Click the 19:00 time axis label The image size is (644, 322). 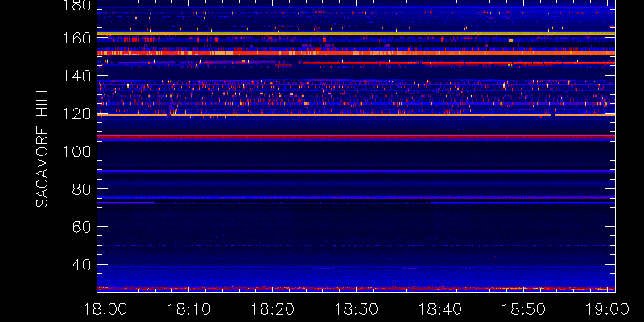608,309
